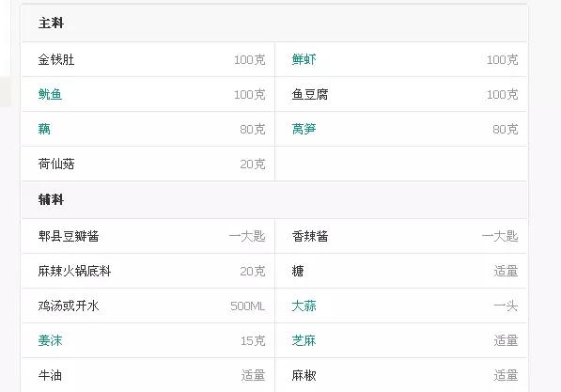Click the 牛油 ingredient entry
Screen dimensions: 561x392
tap(50, 375)
